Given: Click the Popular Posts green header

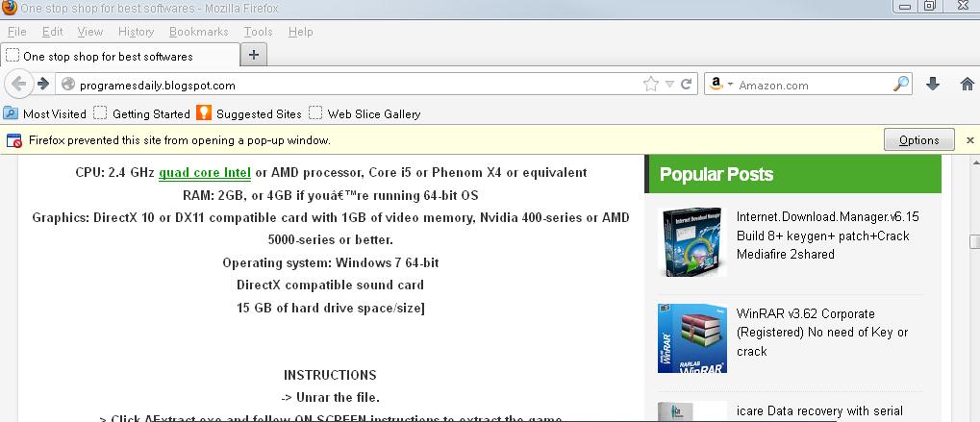Looking at the screenshot, I should click(x=792, y=174).
